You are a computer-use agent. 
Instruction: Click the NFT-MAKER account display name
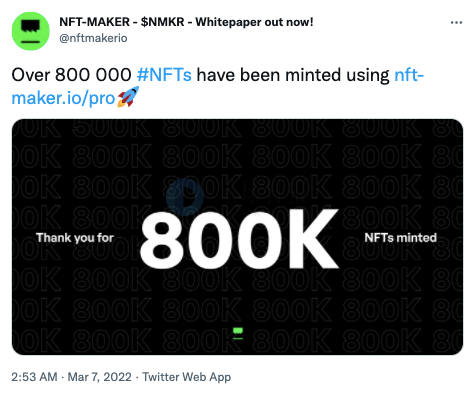click(186, 22)
